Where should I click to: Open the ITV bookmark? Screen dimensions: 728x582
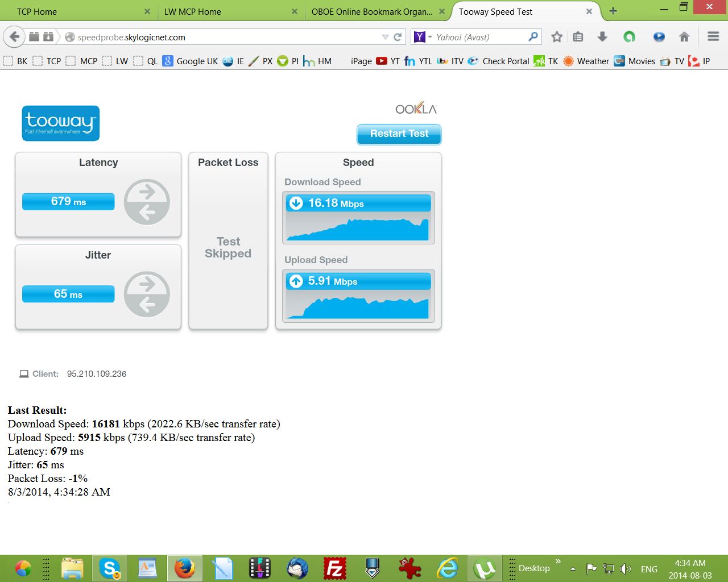pos(450,61)
